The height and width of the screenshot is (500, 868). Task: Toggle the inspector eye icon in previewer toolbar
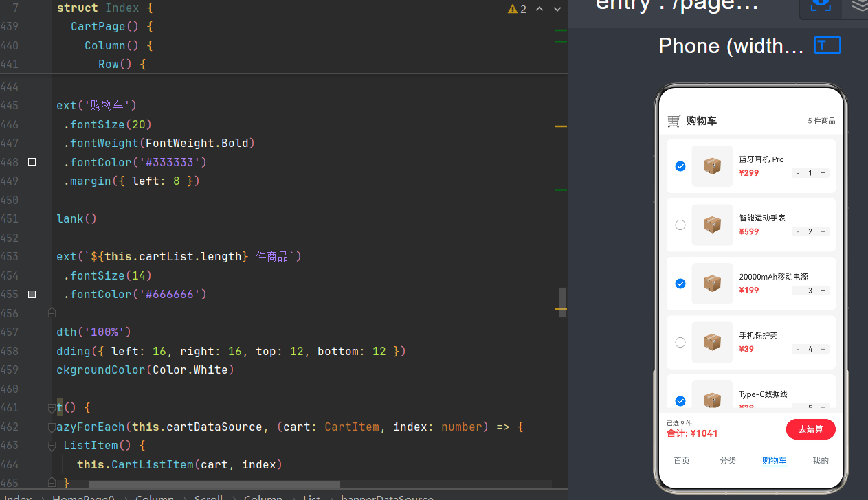(820, 5)
